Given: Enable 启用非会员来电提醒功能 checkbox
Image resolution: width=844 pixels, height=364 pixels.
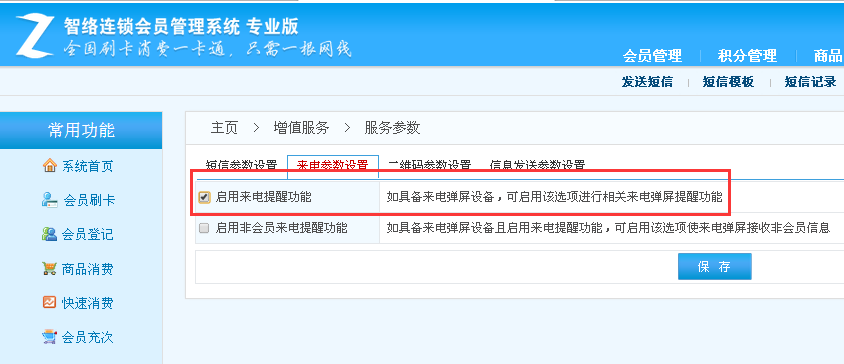Looking at the screenshot, I should pos(204,228).
